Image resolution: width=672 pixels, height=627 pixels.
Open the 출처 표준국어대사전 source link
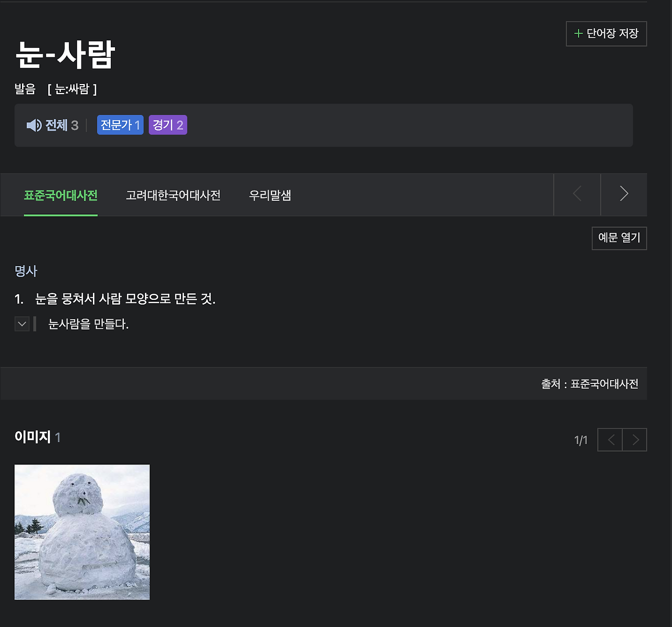point(589,383)
